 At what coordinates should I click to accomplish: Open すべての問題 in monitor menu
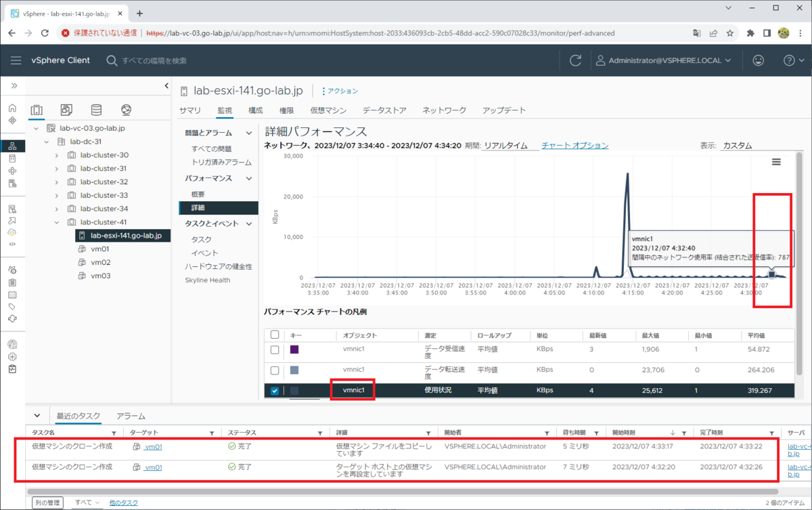[x=212, y=149]
